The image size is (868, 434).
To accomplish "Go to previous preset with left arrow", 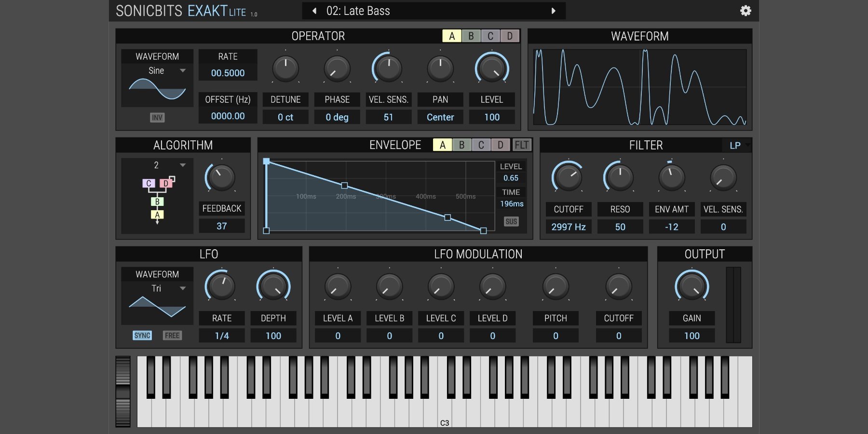I will click(x=314, y=11).
